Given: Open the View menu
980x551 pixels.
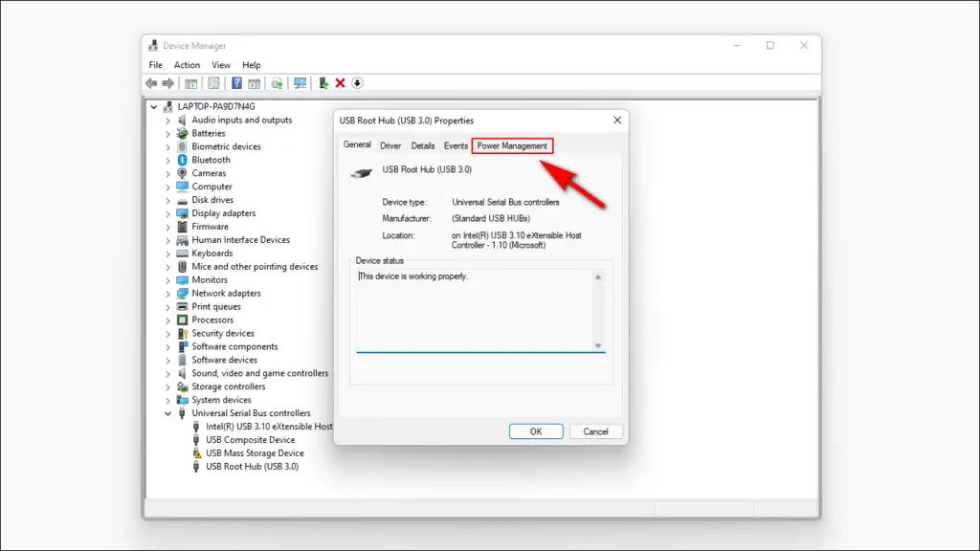Looking at the screenshot, I should [221, 65].
